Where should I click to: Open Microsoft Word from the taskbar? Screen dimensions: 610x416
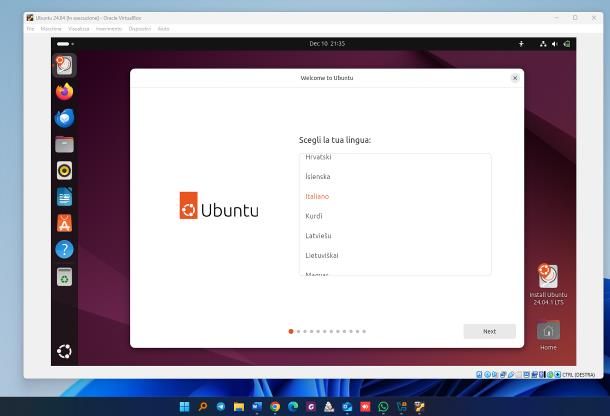[x=257, y=407]
